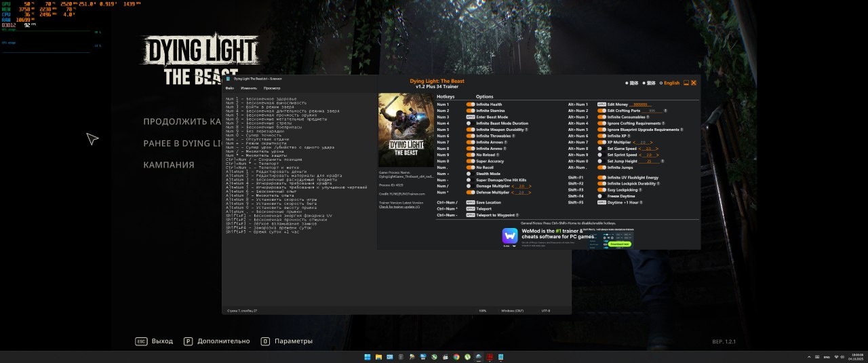Disable the Infinite Jumps toggle

click(x=602, y=168)
